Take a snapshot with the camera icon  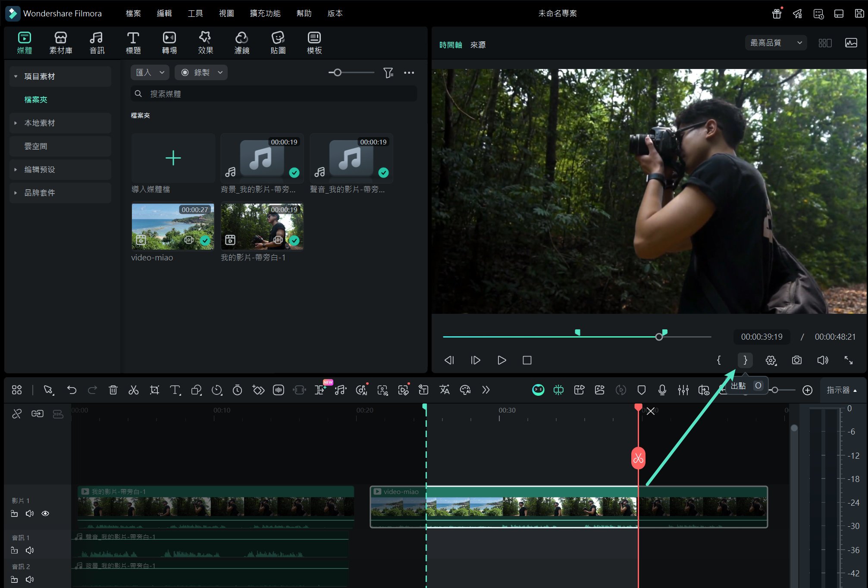point(796,360)
